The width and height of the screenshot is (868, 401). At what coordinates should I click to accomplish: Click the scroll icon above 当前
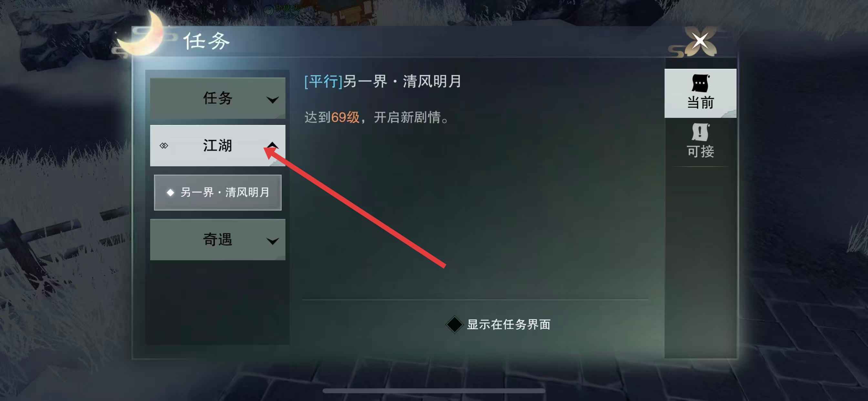point(700,83)
